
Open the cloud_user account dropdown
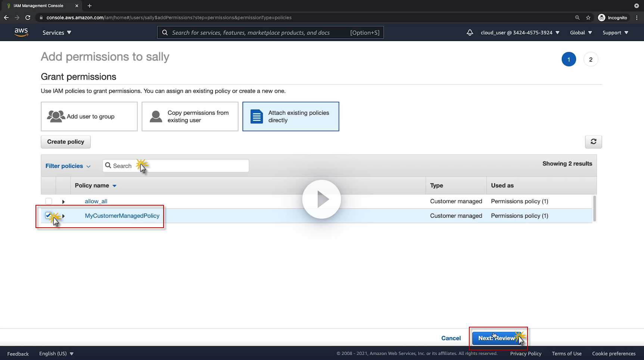[520, 33]
